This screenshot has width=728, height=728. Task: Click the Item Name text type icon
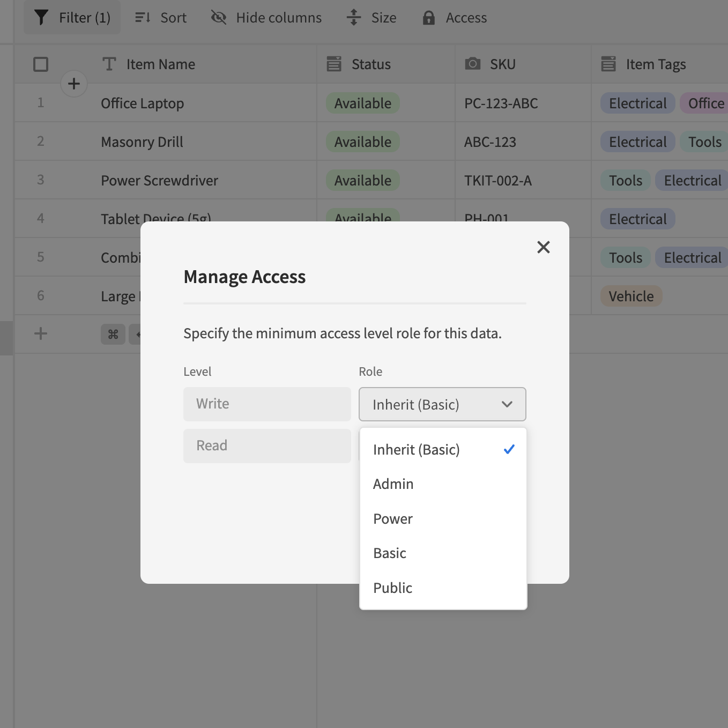coord(109,64)
